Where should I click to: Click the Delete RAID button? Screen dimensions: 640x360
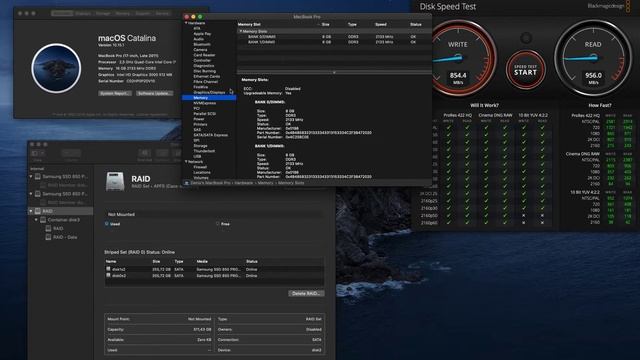[306, 293]
